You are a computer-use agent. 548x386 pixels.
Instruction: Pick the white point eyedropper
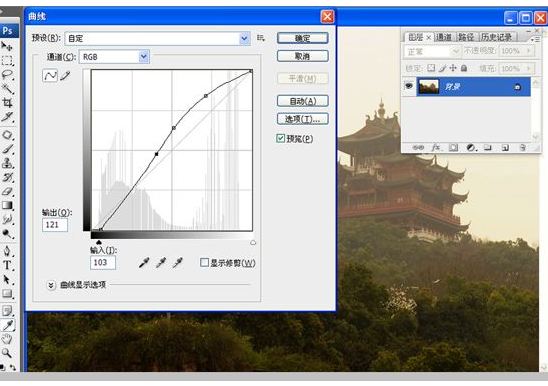click(x=178, y=263)
